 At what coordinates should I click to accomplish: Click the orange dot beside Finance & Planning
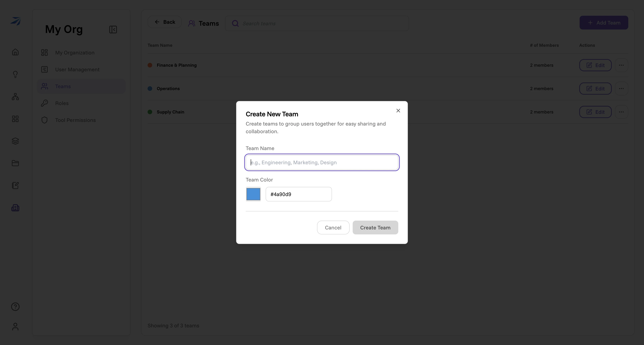pos(150,65)
